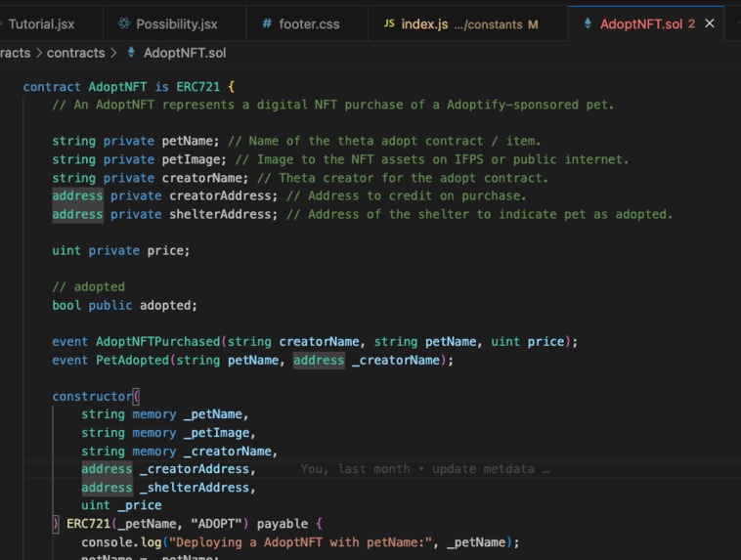Click the '_shelterAddress' constructor parameter
The image size is (741, 560).
195,488
